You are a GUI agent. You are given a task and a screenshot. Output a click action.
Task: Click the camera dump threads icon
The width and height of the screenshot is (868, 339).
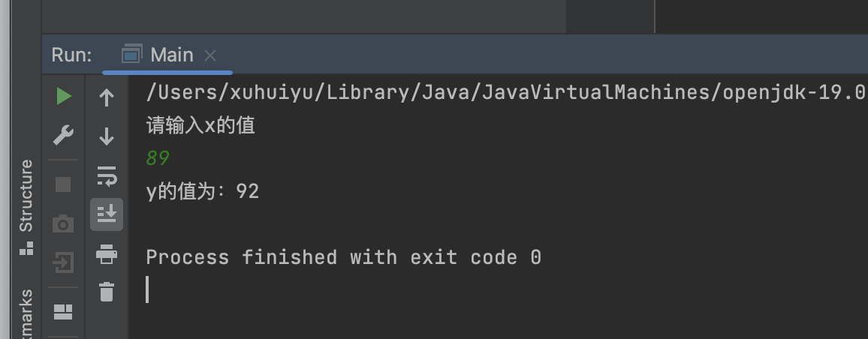pyautogui.click(x=64, y=223)
